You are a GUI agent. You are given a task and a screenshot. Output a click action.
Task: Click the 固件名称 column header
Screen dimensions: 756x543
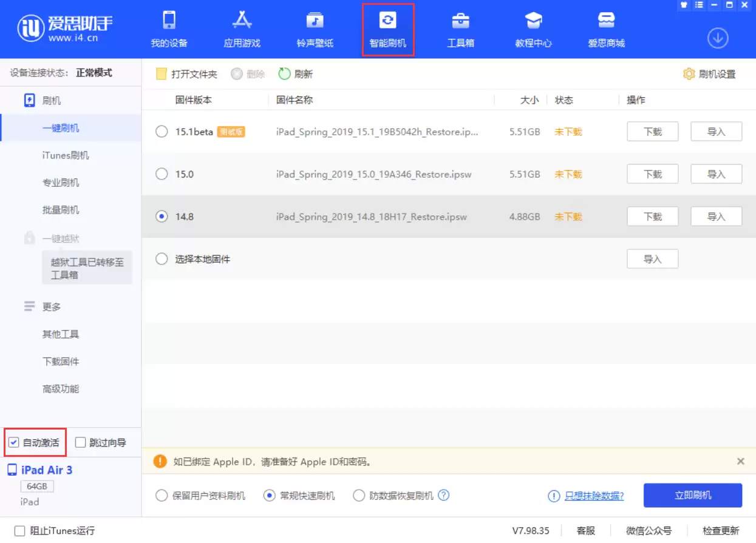[295, 100]
